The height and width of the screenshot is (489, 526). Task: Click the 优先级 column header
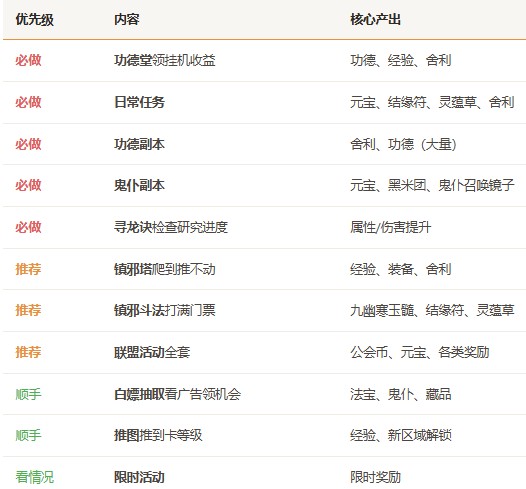[x=35, y=19]
